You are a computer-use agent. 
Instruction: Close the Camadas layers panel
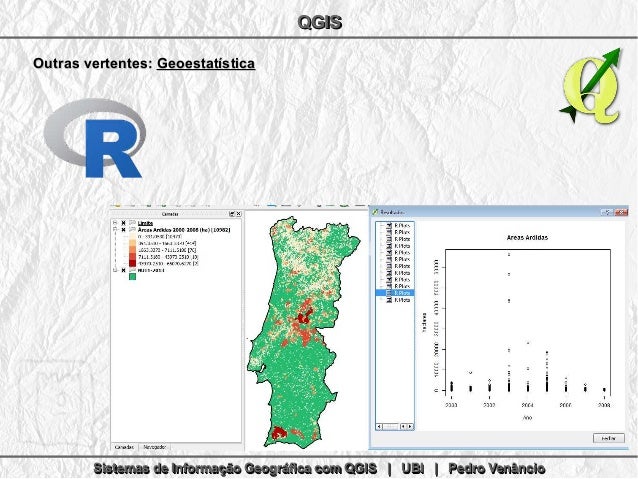click(239, 214)
